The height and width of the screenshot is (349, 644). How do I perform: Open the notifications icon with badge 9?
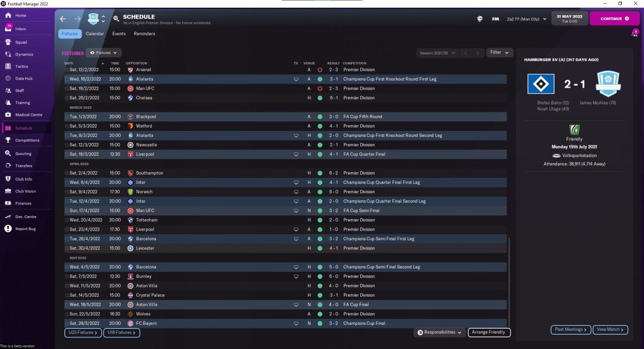(x=634, y=33)
